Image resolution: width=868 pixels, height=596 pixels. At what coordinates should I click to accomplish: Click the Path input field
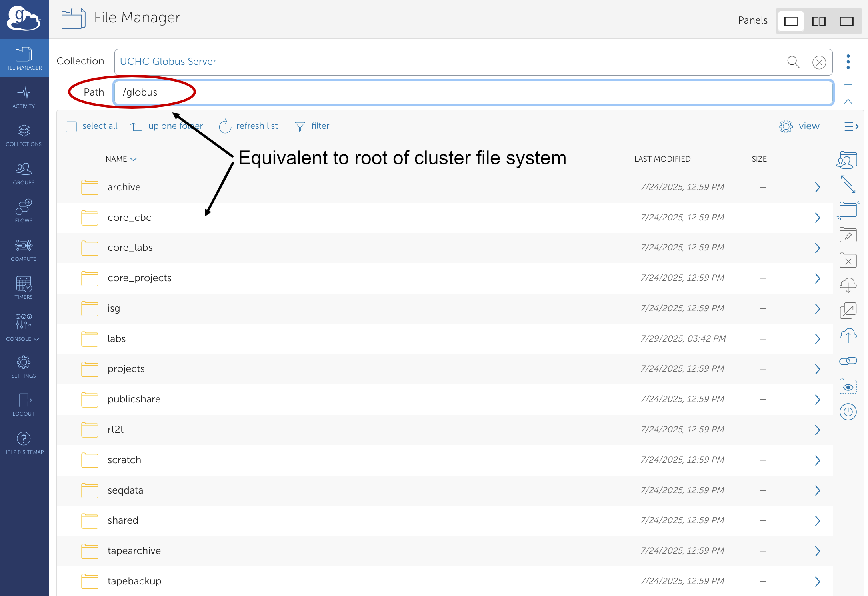tap(473, 92)
